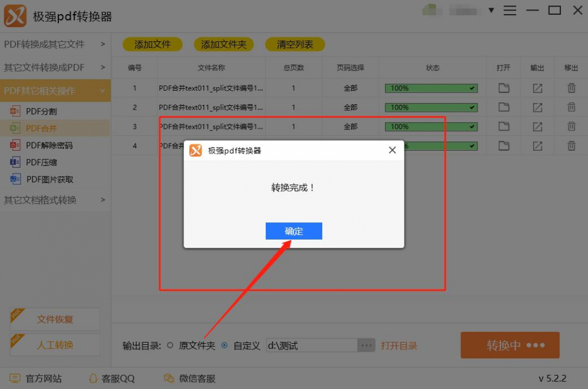Click the 转换中 button
This screenshot has height=389, width=588.
(510, 345)
